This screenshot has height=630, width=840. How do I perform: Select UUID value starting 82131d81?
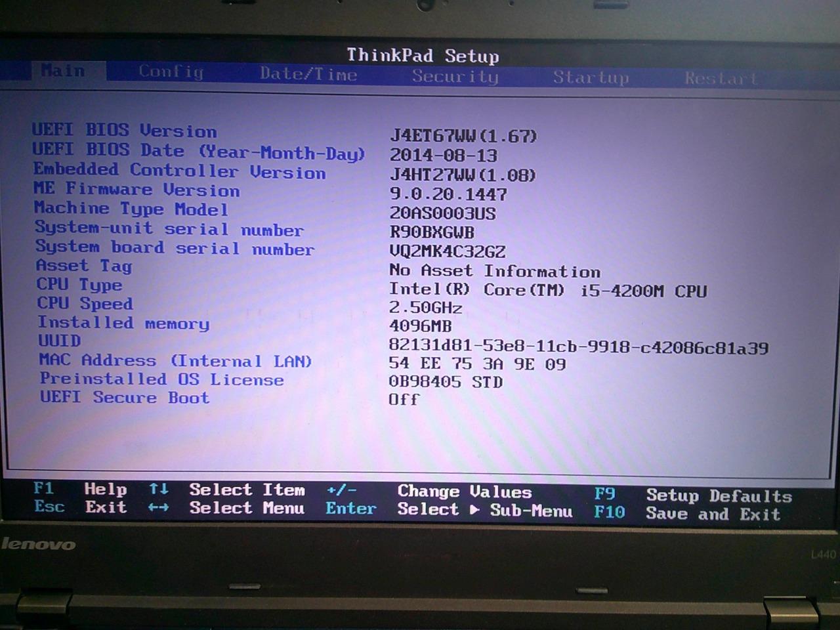point(578,346)
